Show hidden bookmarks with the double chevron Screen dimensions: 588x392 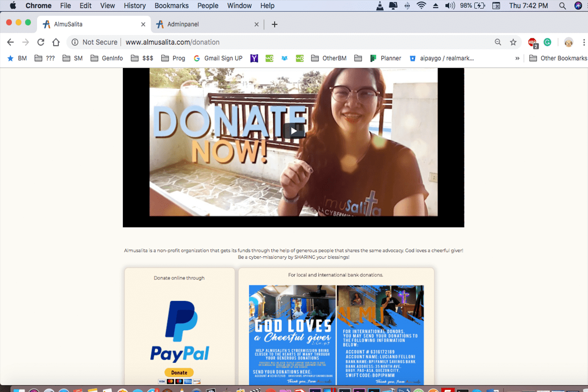pyautogui.click(x=517, y=58)
